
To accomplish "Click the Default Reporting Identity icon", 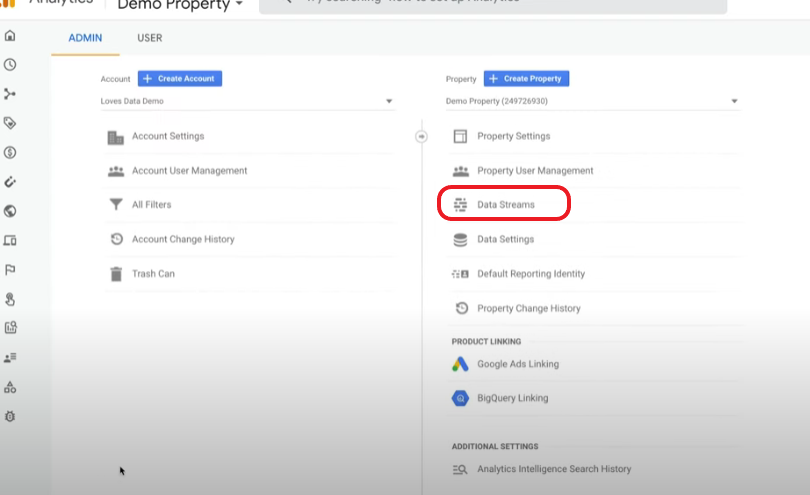I will 460,274.
